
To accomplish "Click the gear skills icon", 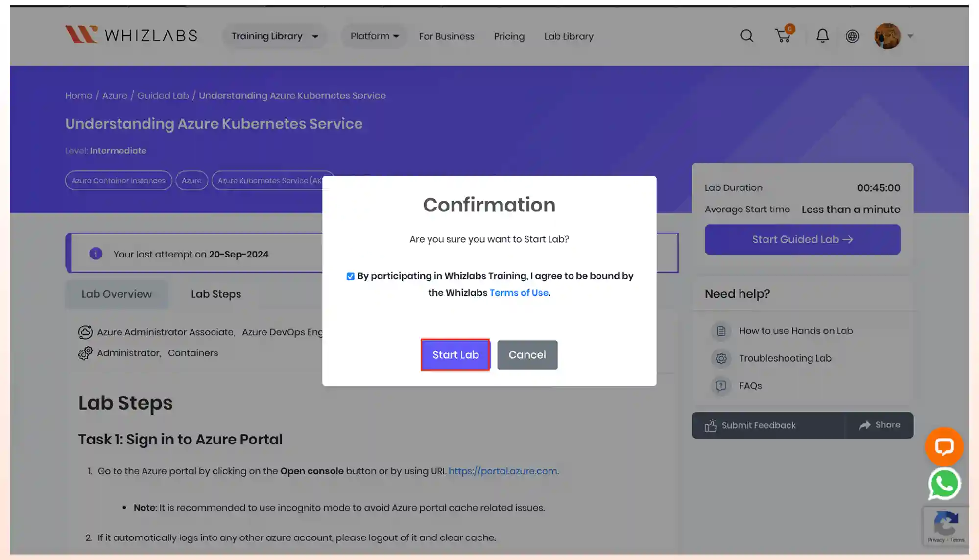I will pos(85,353).
